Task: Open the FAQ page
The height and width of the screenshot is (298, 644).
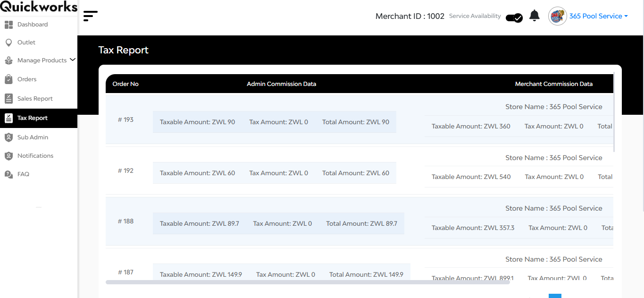Action: tap(23, 174)
